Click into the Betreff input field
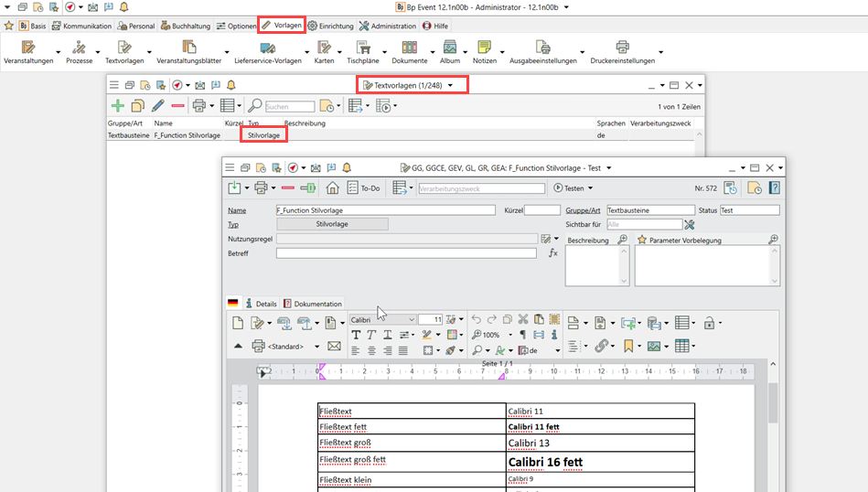This screenshot has width=868, height=492. point(406,253)
